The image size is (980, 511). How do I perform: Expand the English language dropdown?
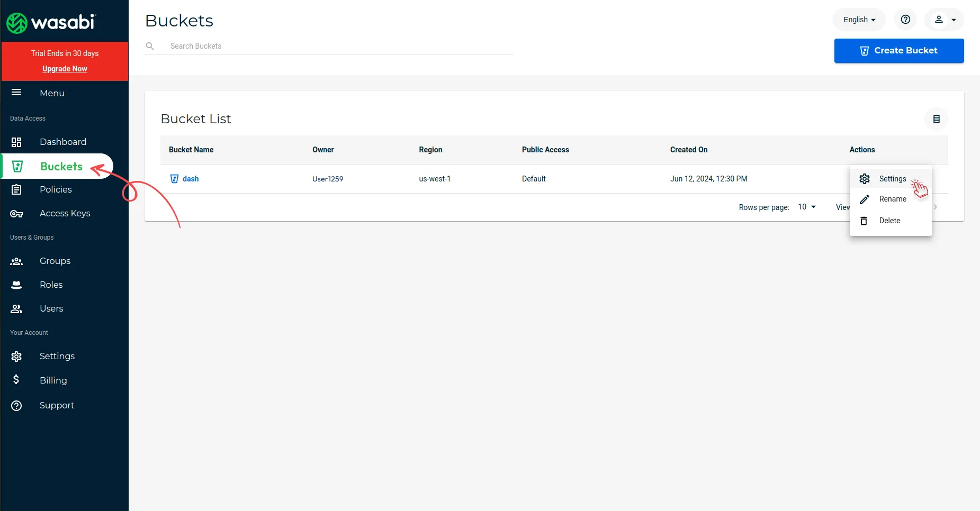coord(859,20)
